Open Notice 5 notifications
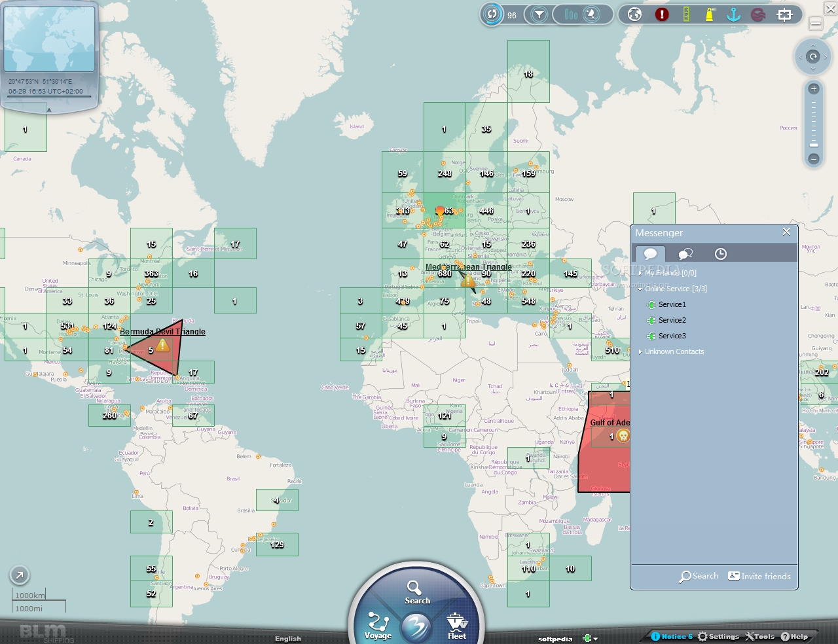Image resolution: width=838 pixels, height=644 pixels. [672, 636]
